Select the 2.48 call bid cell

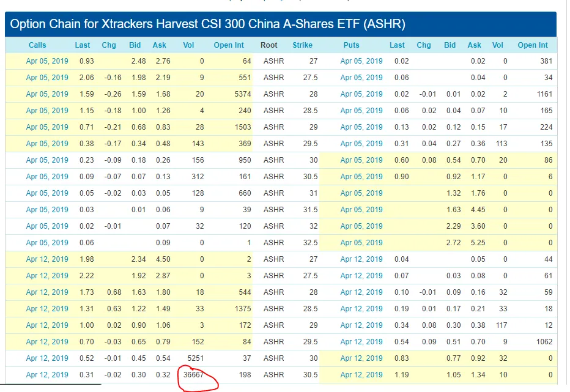138,61
